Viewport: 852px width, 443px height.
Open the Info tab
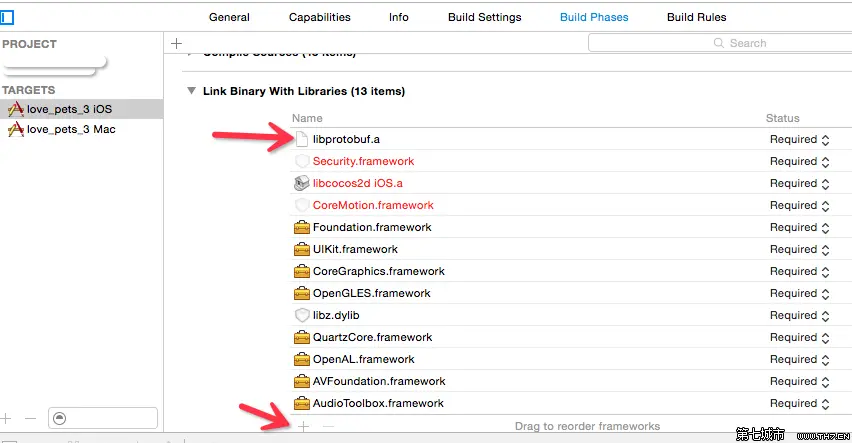pyautogui.click(x=398, y=17)
